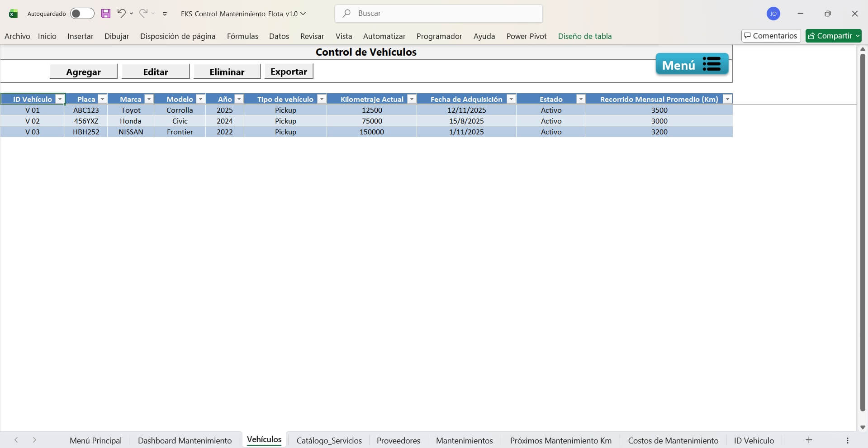Open the Tipo de vehículo filter dropdown
This screenshot has width=868, height=448.
pyautogui.click(x=322, y=99)
